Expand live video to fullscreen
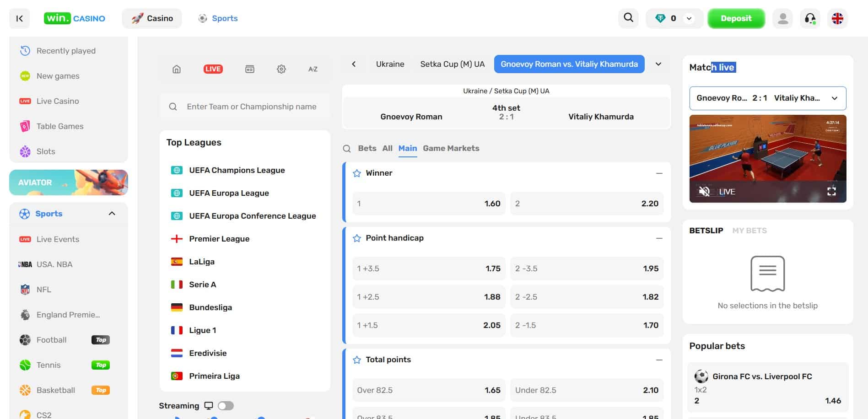This screenshot has width=868, height=419. point(831,191)
